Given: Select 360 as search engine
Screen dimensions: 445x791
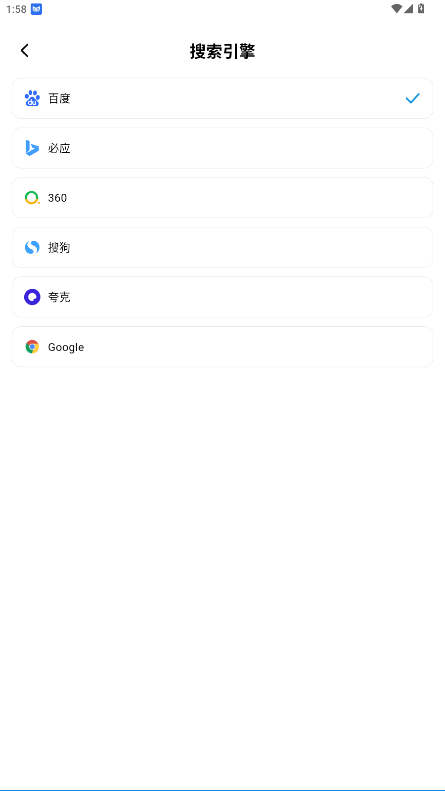Looking at the screenshot, I should click(x=222, y=198).
